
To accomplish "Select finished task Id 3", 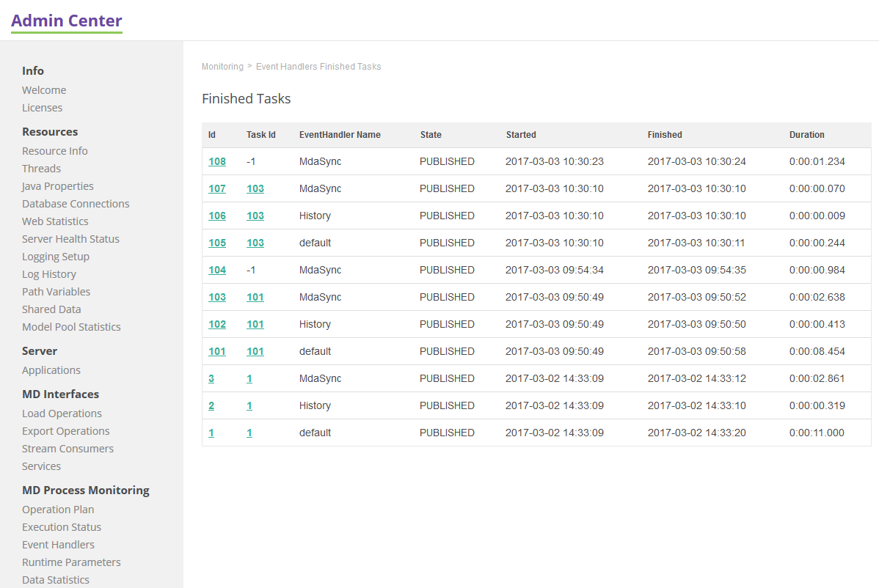I will (x=211, y=378).
